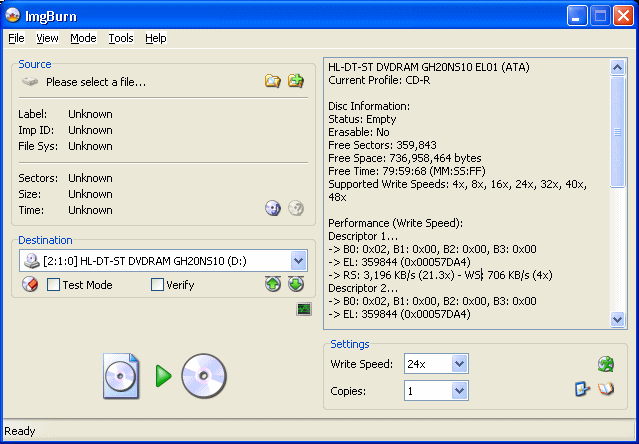
Task: Open the Mode menu
Action: 83,38
